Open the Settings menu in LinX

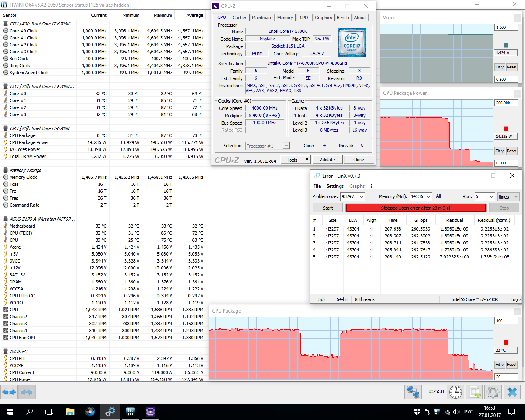[x=335, y=186]
